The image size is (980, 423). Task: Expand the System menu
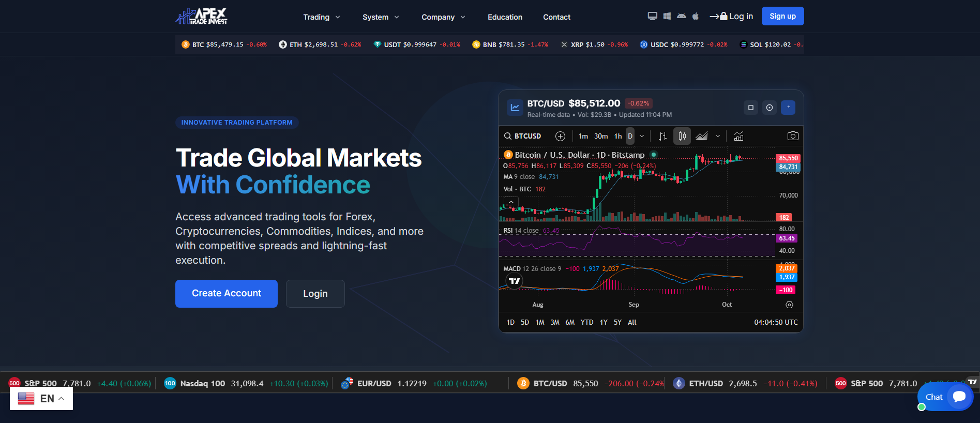click(381, 17)
